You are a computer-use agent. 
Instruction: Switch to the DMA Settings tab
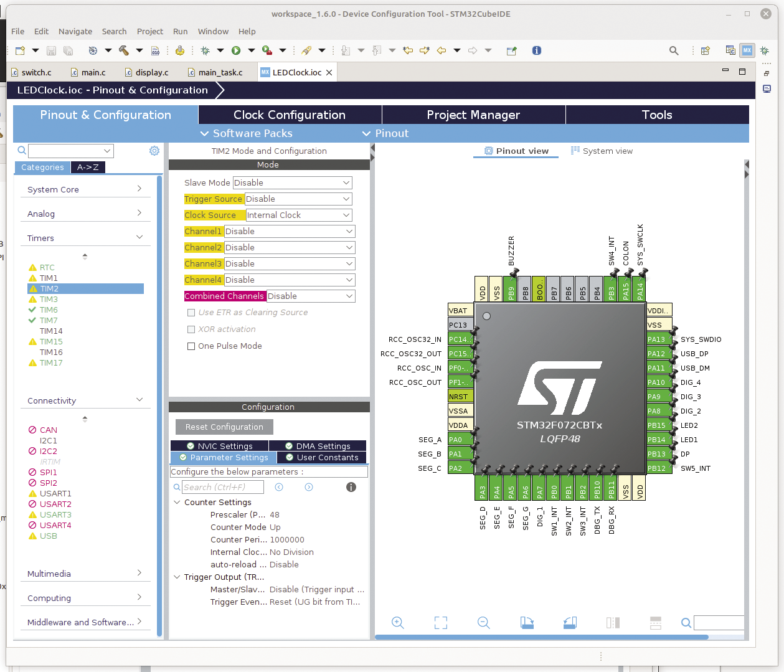click(318, 446)
